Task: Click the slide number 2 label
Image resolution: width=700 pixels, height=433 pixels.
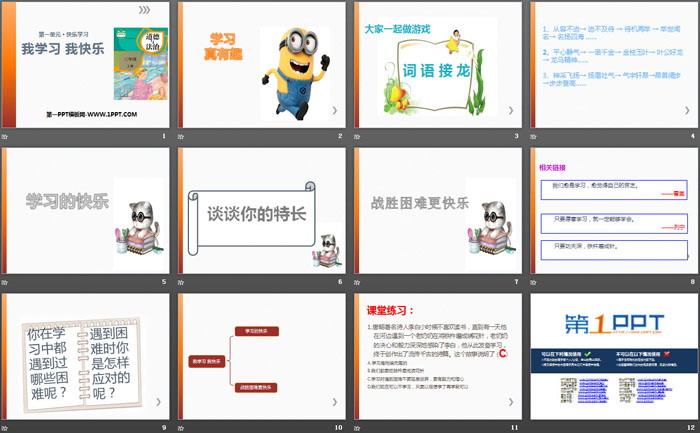Action: point(340,136)
